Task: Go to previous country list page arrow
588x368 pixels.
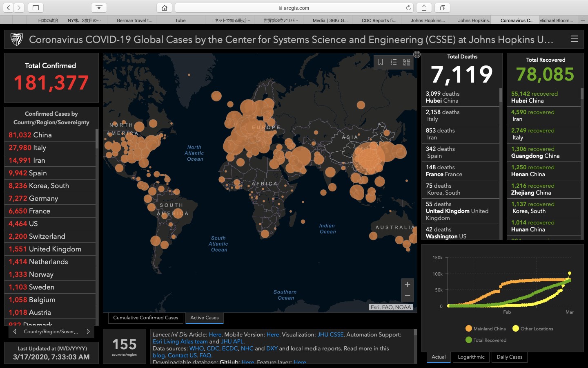Action: (x=15, y=332)
